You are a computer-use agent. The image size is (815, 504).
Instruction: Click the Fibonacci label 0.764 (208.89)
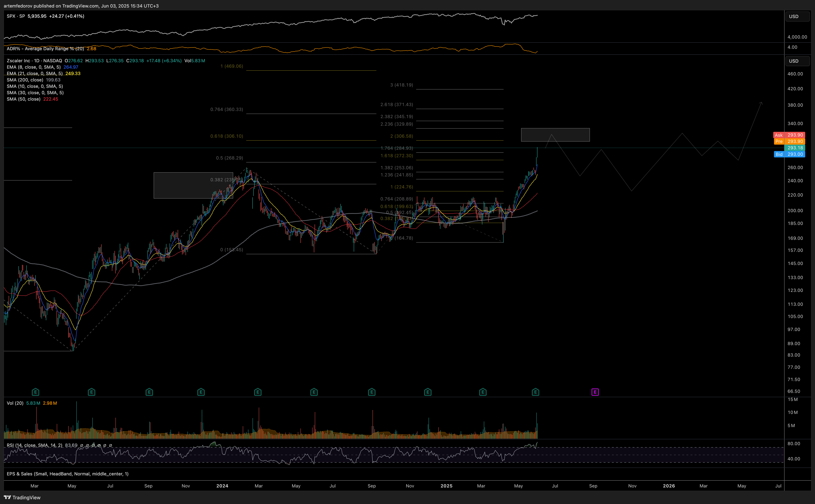pyautogui.click(x=397, y=199)
